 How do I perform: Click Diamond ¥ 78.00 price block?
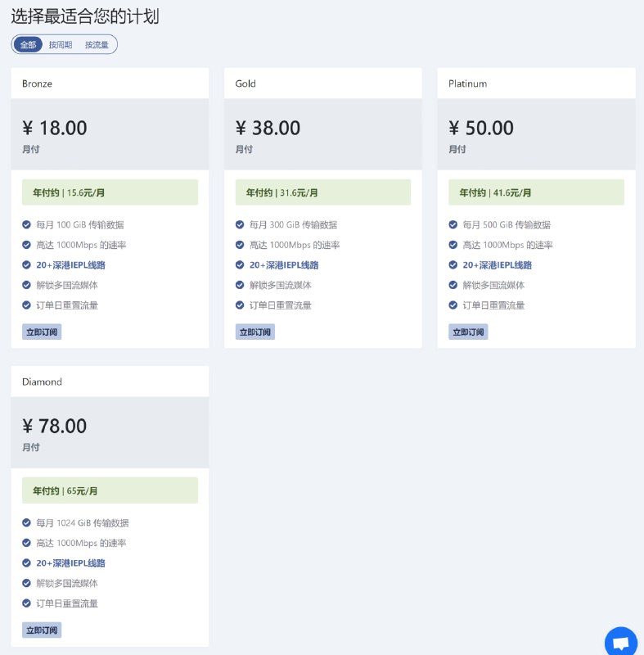[x=110, y=432]
